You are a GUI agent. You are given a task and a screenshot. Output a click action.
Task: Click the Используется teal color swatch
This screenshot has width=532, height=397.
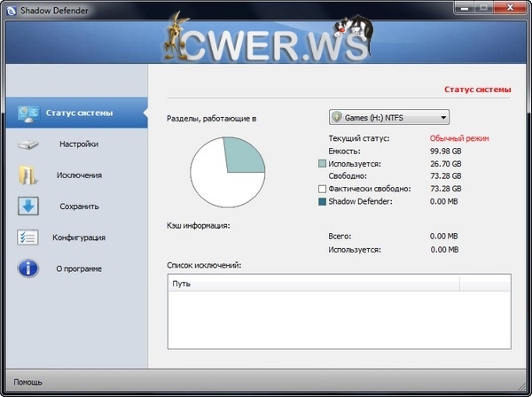tap(322, 164)
